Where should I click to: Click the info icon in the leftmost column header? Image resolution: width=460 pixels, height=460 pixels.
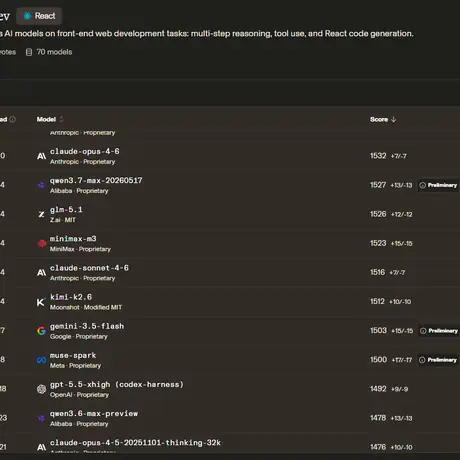tap(13, 119)
